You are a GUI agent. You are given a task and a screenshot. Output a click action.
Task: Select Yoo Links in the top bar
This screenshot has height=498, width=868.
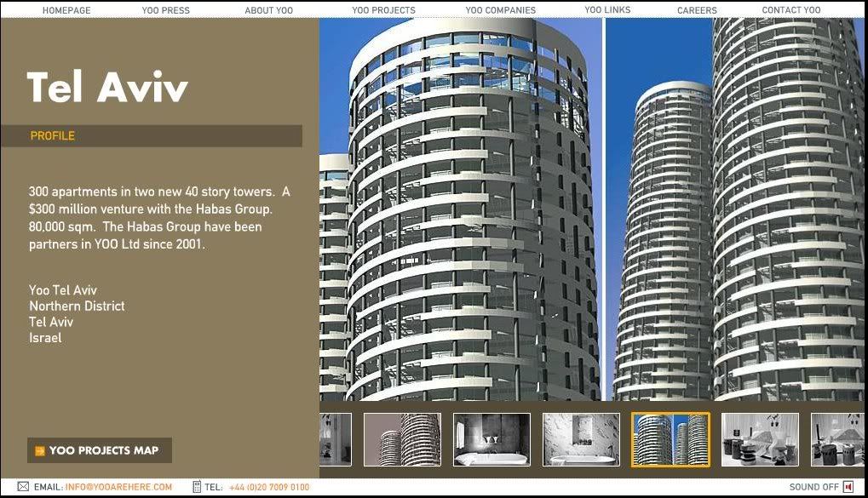[607, 10]
